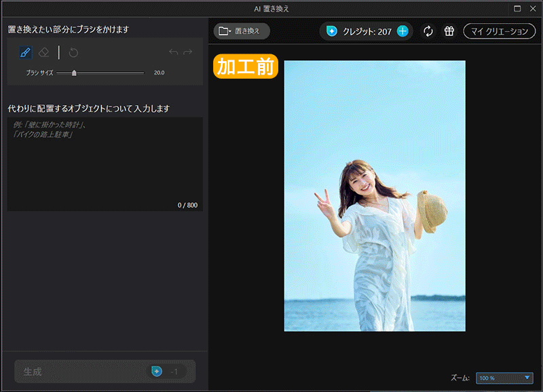Image resolution: width=543 pixels, height=392 pixels.
Task: Open the gift box icon
Action: tap(449, 31)
